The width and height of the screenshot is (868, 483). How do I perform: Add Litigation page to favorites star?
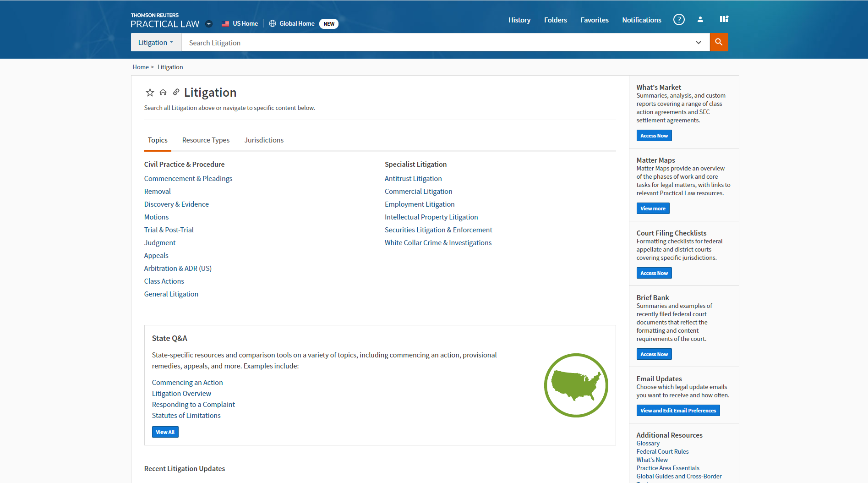(x=150, y=93)
